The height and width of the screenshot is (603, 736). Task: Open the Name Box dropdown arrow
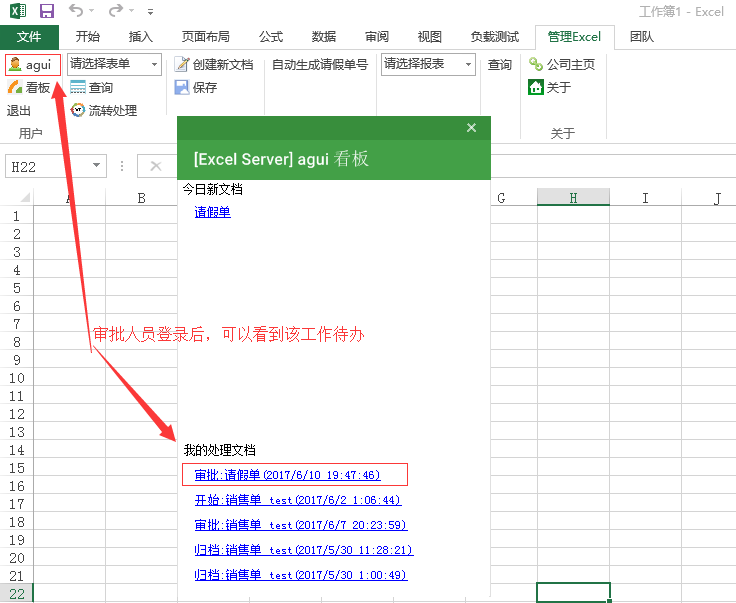coord(96,166)
